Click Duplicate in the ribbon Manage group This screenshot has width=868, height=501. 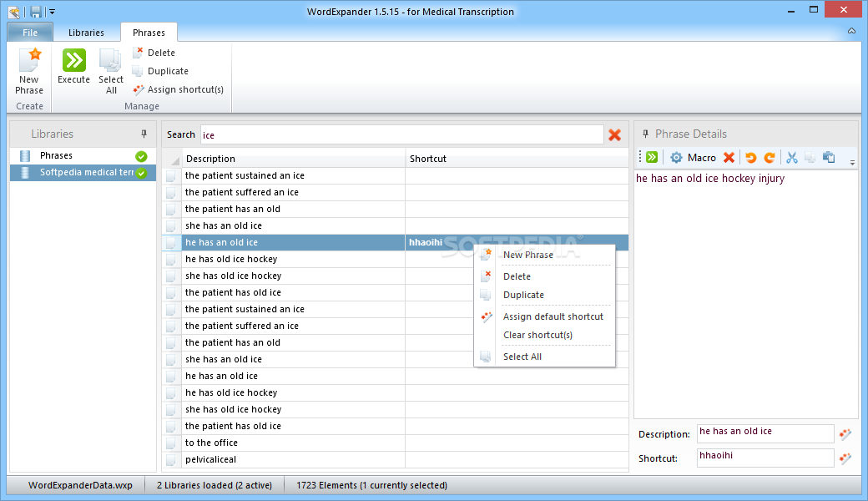tap(161, 71)
